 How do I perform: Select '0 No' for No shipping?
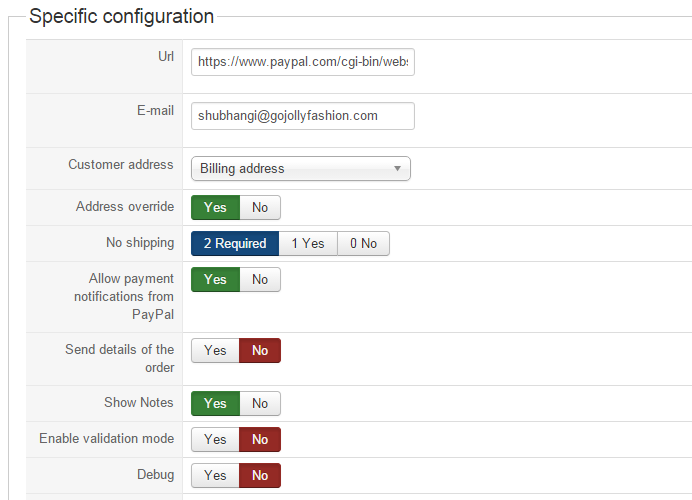click(363, 244)
